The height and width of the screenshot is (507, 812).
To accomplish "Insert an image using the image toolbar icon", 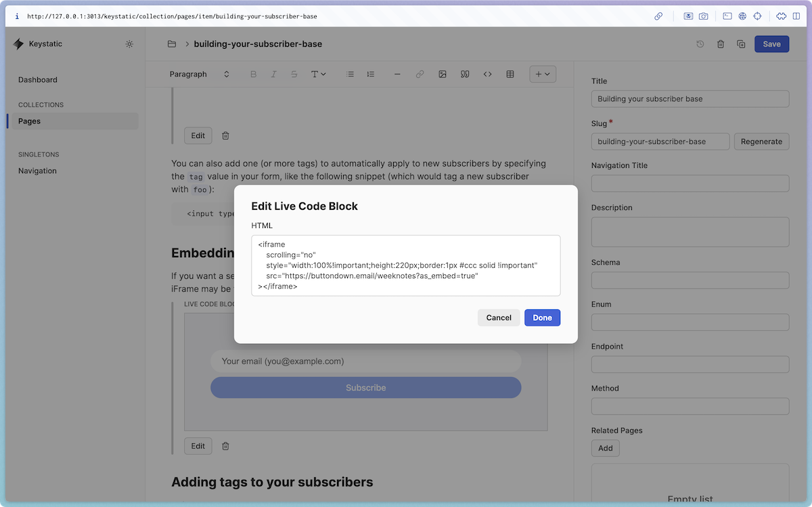I will (x=443, y=74).
